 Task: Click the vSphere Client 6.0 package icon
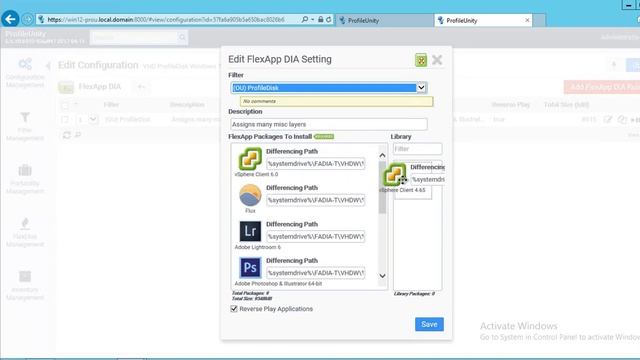250,158
